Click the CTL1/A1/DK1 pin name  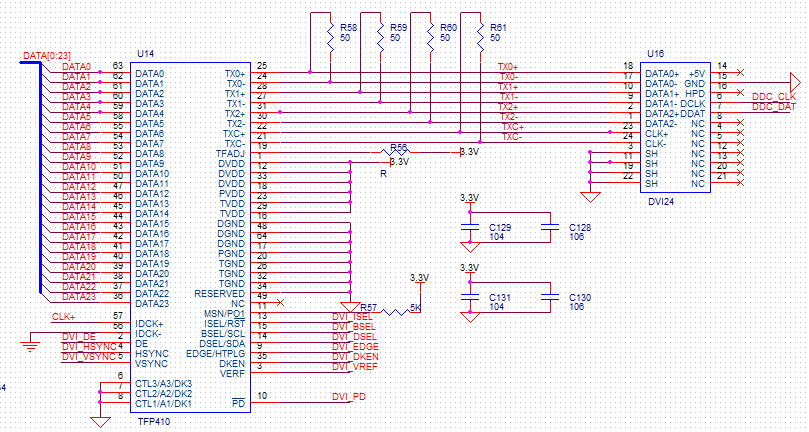point(164,404)
